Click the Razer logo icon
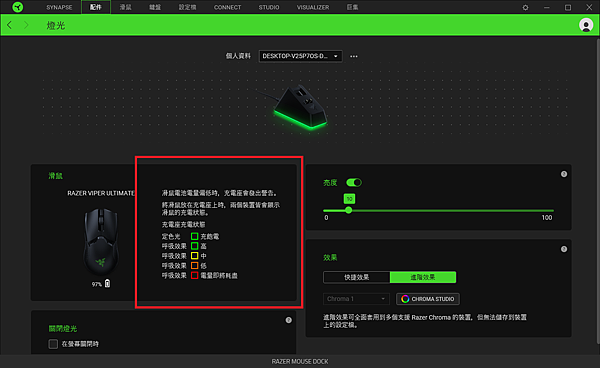 point(18,7)
